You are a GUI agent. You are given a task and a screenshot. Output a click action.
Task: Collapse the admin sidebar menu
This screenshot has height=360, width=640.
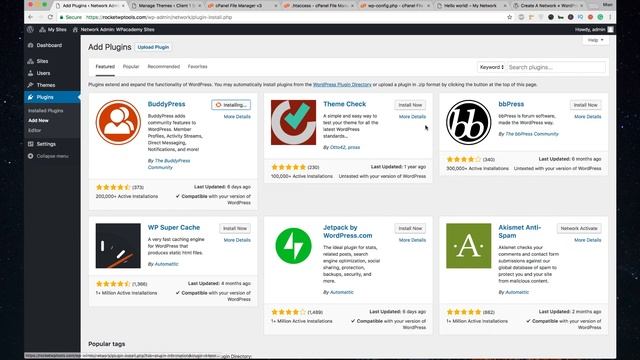[48, 156]
